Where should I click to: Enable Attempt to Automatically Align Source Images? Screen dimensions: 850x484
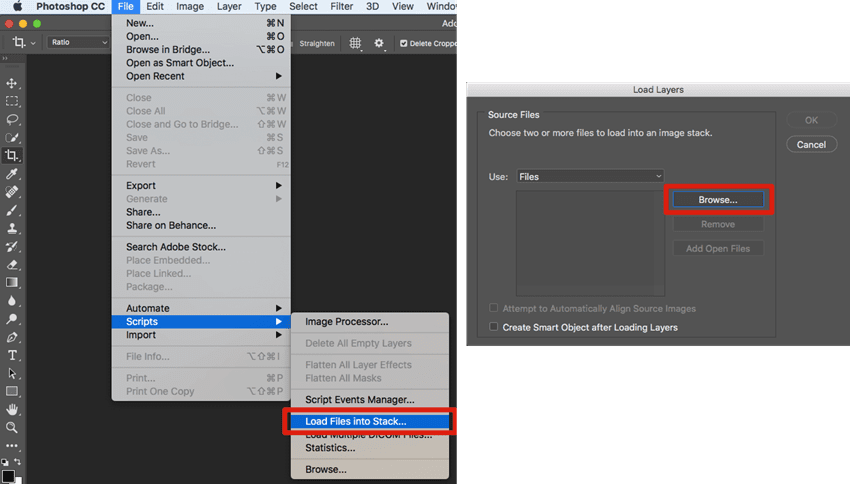493,308
